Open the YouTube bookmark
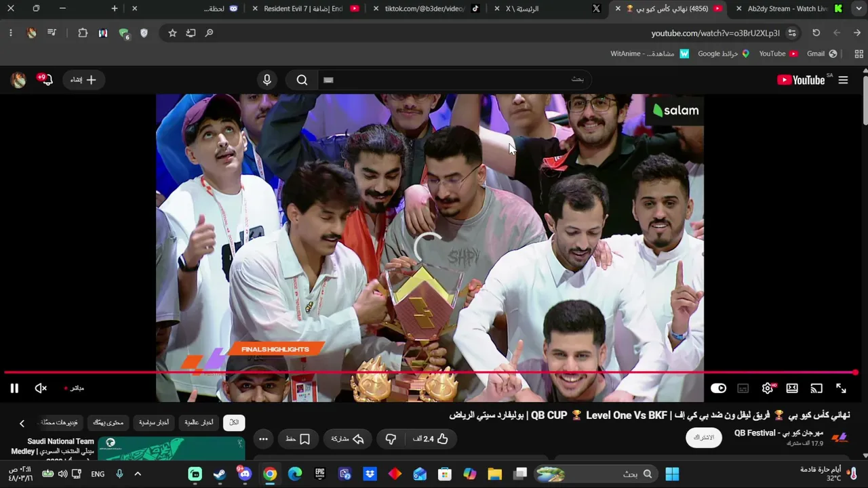868x488 pixels. tap(778, 54)
